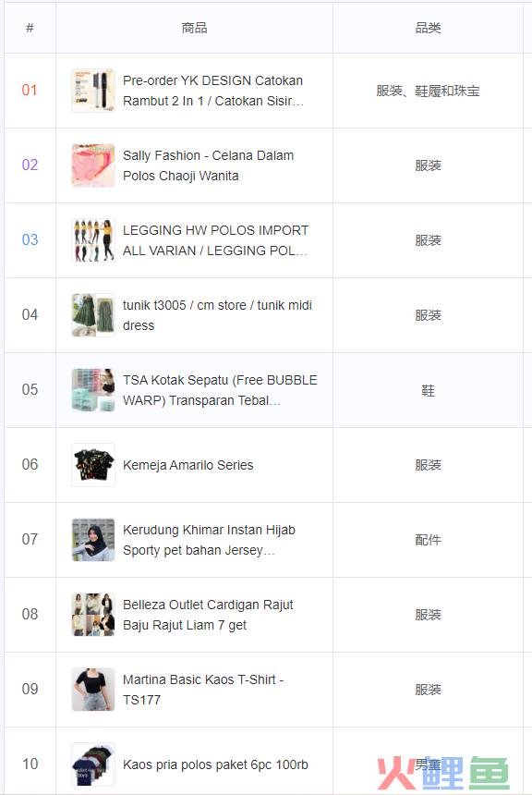Follow the Kemeja Amarilo Series product link

tap(188, 465)
